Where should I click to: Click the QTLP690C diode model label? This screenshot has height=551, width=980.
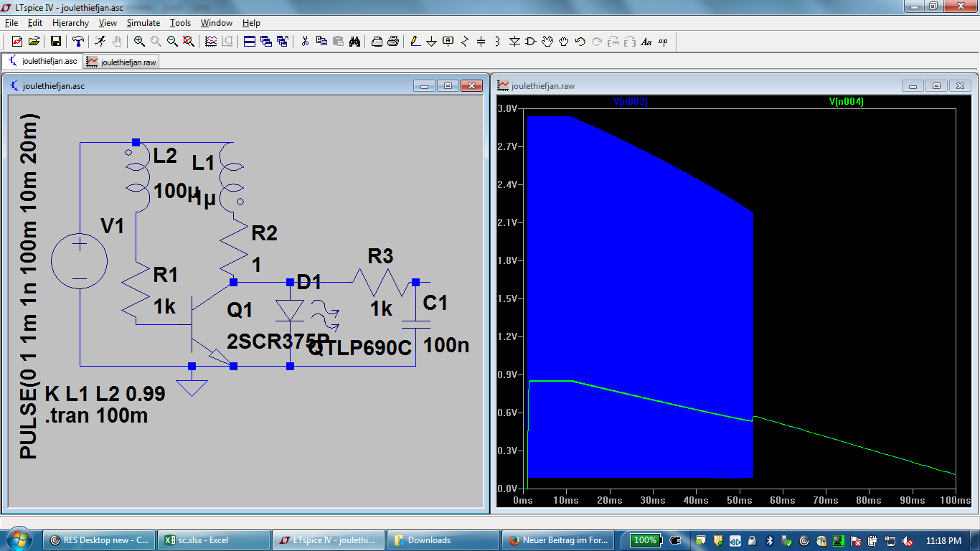(x=360, y=348)
